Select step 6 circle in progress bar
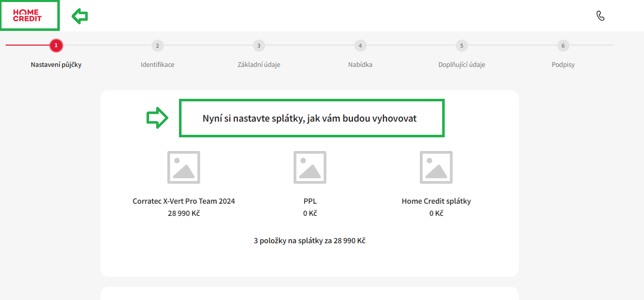The width and height of the screenshot is (644, 300). 563,46
